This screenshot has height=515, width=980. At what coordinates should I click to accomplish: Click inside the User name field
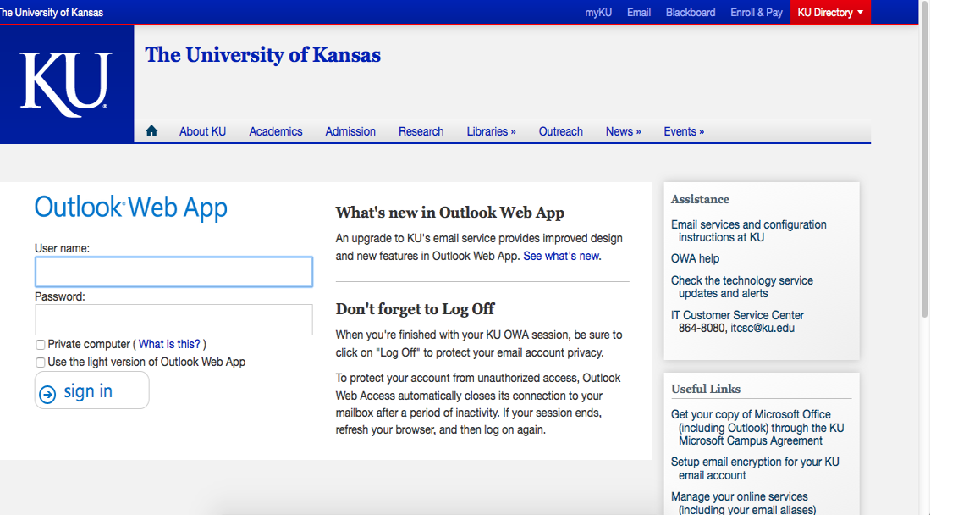pos(173,271)
